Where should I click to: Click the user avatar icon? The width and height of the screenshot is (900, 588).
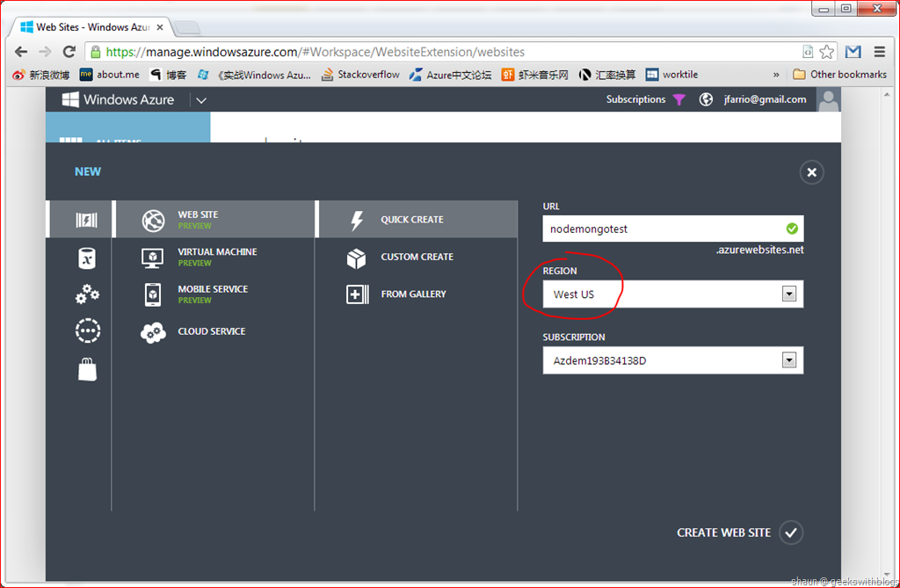[828, 100]
